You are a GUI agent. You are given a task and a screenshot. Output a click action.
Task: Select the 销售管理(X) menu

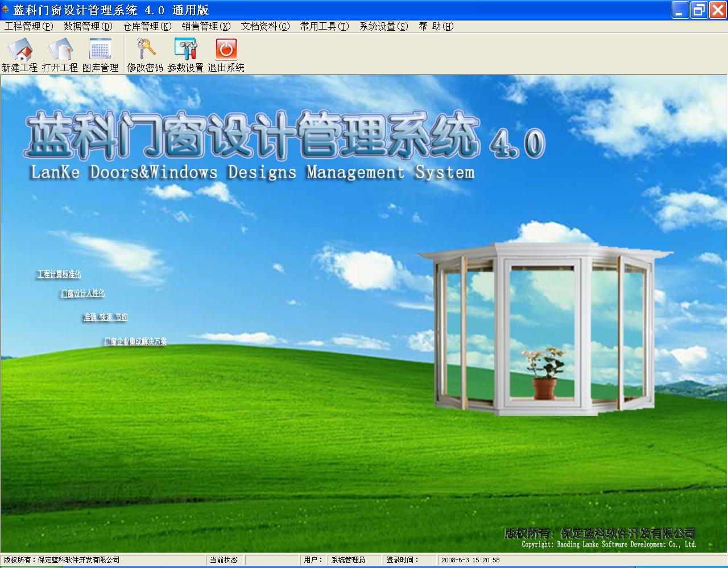(x=206, y=26)
